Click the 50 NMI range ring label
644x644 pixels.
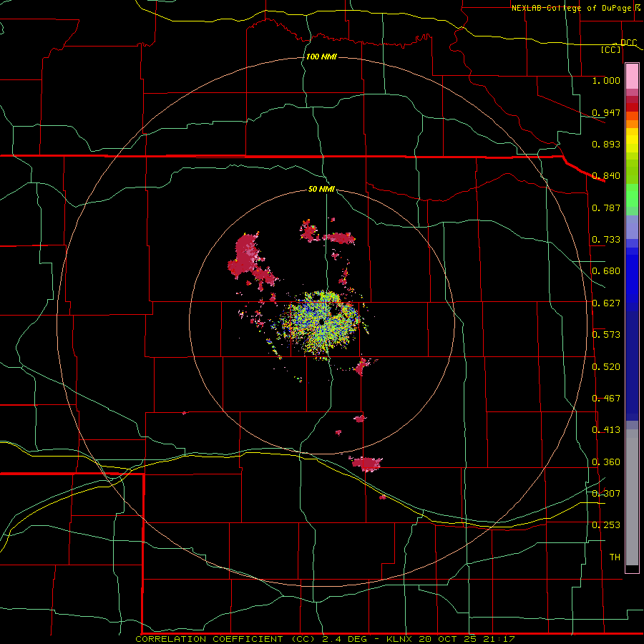321,189
